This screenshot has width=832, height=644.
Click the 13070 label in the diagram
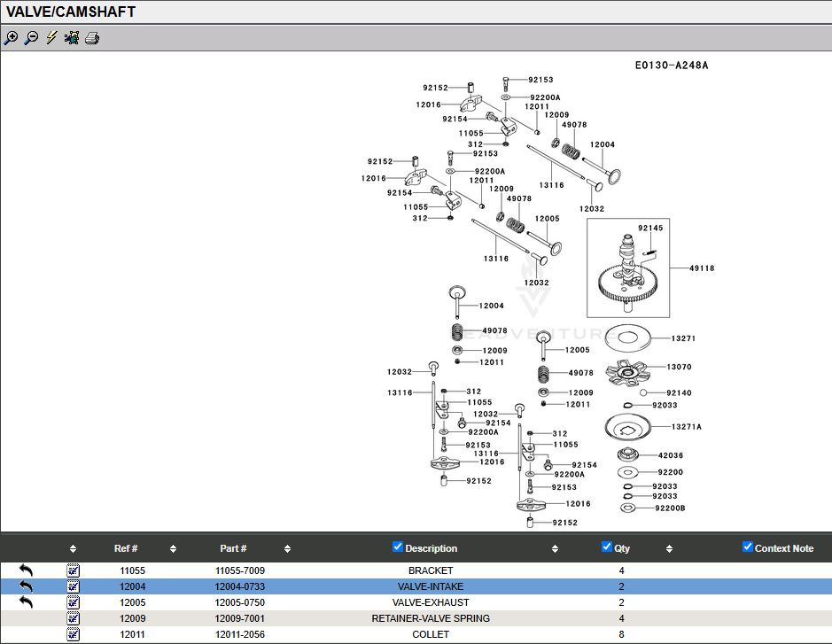click(679, 367)
